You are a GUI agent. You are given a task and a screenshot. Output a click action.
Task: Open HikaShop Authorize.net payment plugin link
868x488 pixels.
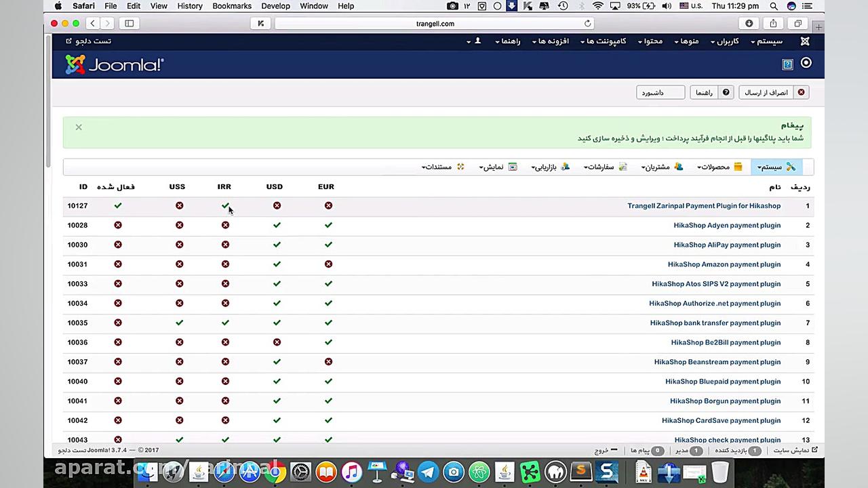pyautogui.click(x=715, y=304)
